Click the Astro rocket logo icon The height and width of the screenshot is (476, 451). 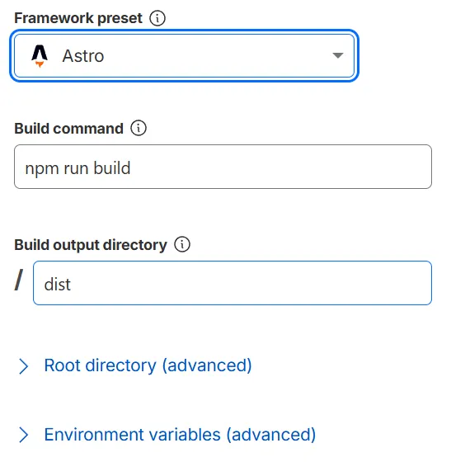click(x=40, y=56)
